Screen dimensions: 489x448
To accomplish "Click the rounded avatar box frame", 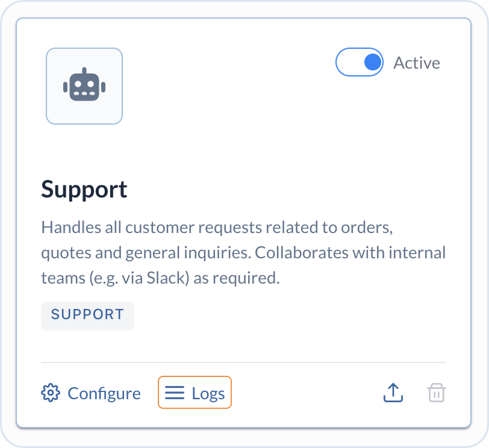I will (84, 86).
